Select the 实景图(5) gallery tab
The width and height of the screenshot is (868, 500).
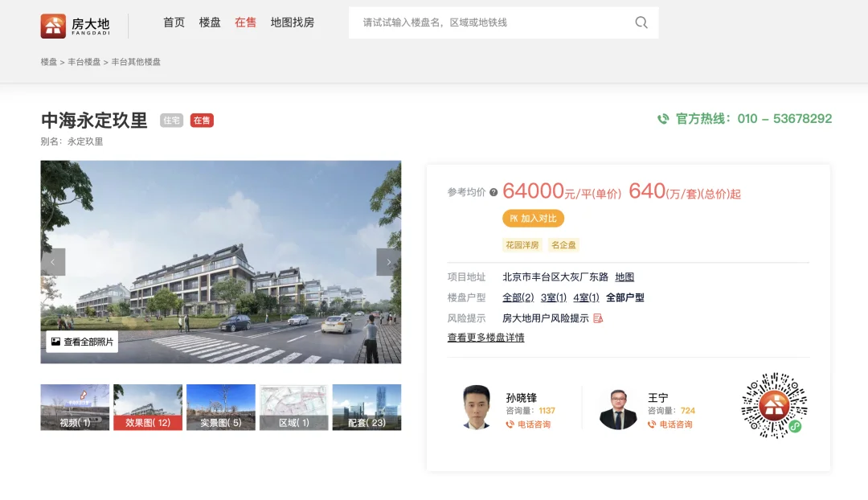[221, 408]
